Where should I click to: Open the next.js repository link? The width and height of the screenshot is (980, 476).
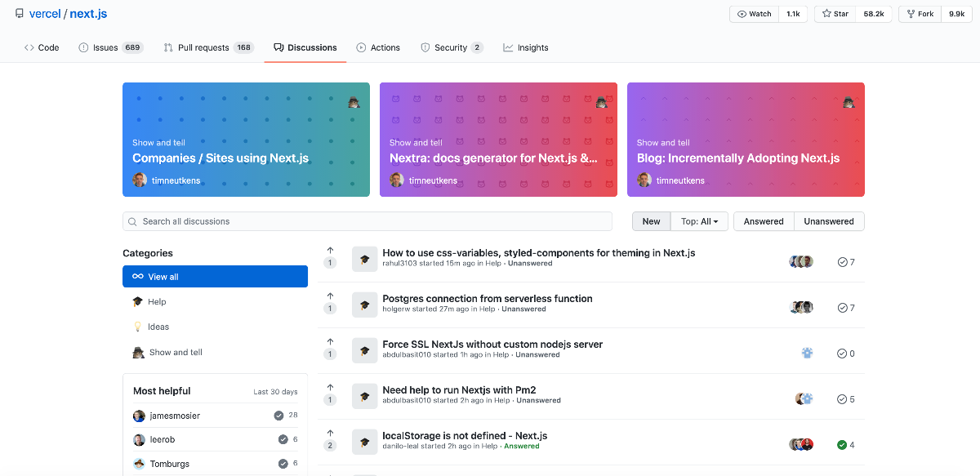point(88,14)
